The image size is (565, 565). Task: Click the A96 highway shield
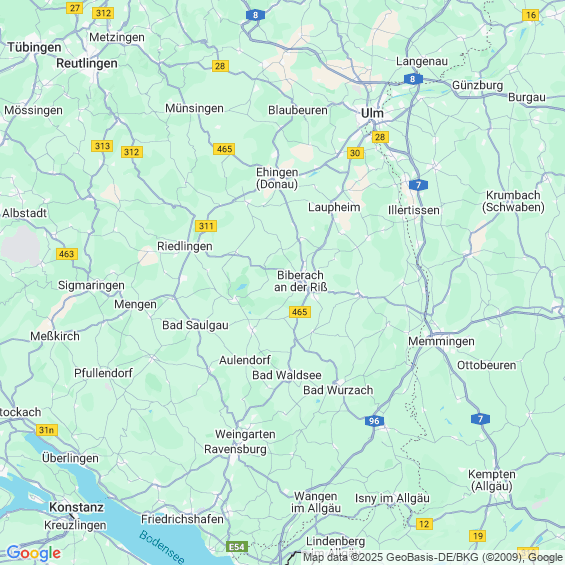click(x=374, y=421)
